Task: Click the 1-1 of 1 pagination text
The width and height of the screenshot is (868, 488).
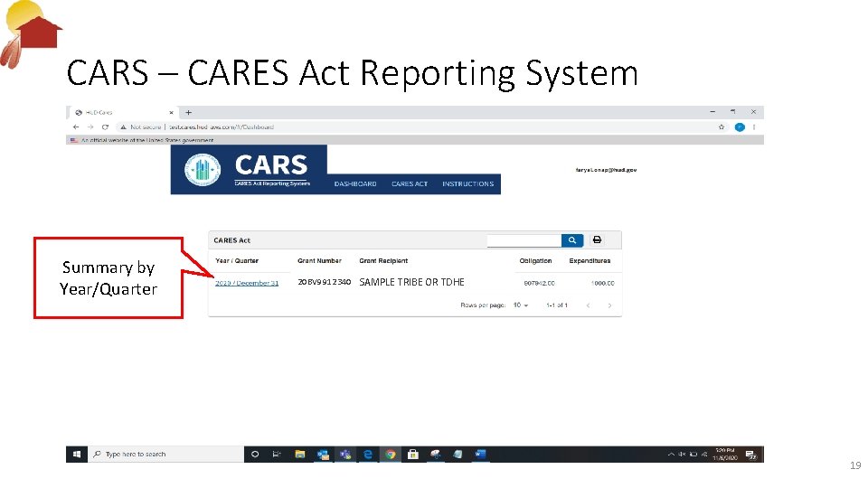Action: click(x=556, y=305)
